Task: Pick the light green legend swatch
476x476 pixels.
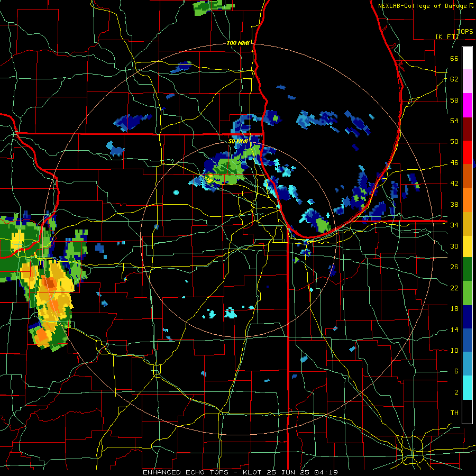Action: click(467, 293)
